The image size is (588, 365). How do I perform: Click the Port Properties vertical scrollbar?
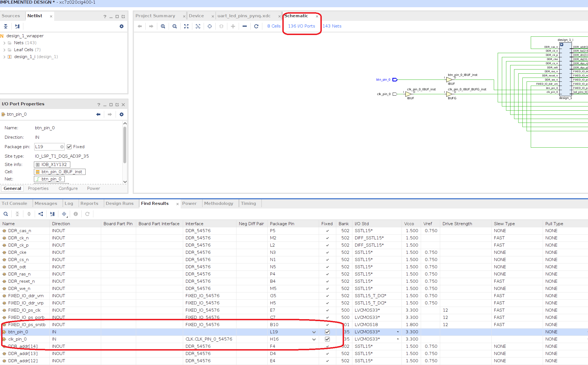click(125, 145)
